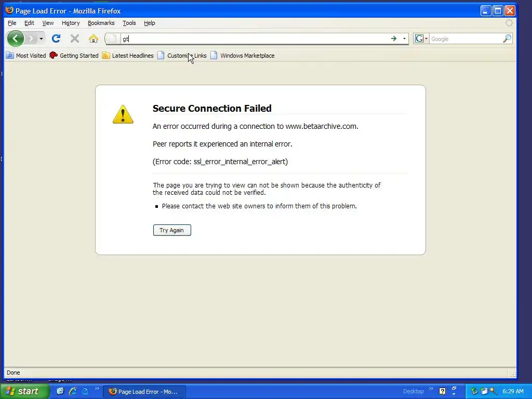Click the help question mark taskbar icon
The height and width of the screenshot is (399, 532).
[442, 391]
